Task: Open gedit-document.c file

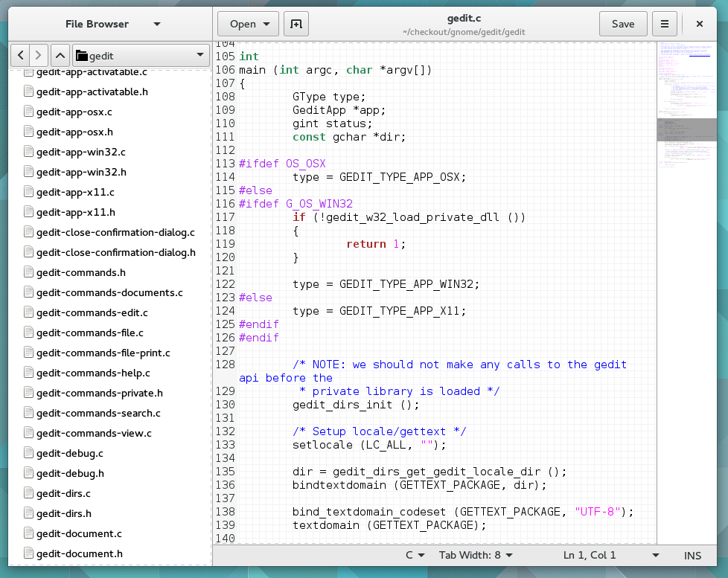Action: 79,533
